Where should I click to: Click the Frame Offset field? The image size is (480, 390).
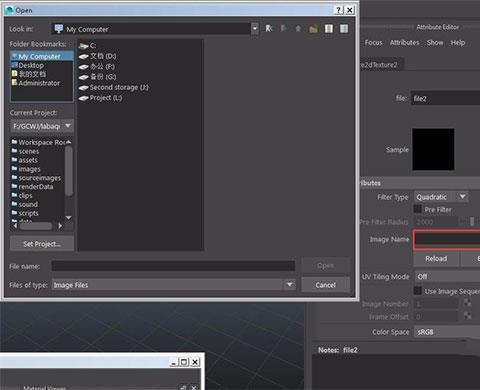pyautogui.click(x=436, y=316)
